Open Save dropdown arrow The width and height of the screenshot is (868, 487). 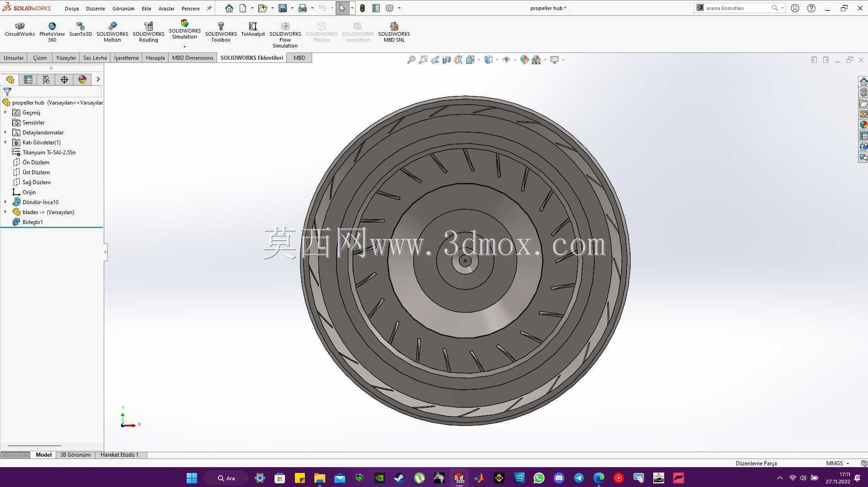(292, 8)
